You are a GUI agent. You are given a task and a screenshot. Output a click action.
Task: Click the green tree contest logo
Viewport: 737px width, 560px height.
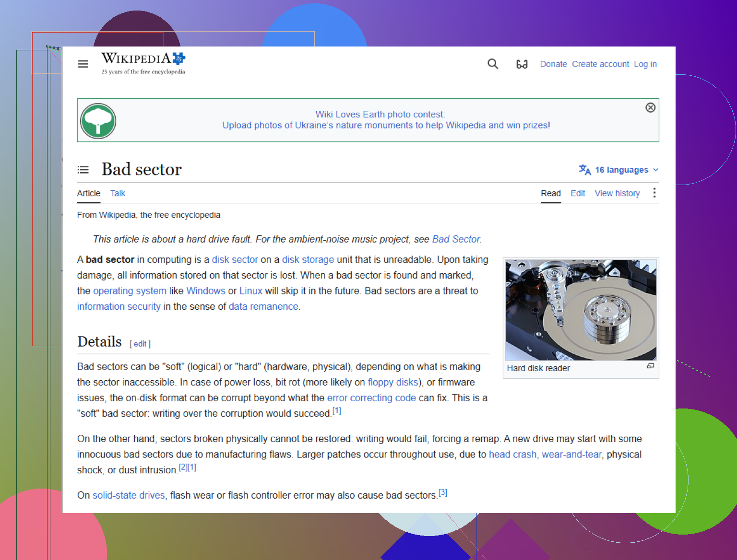coord(98,121)
